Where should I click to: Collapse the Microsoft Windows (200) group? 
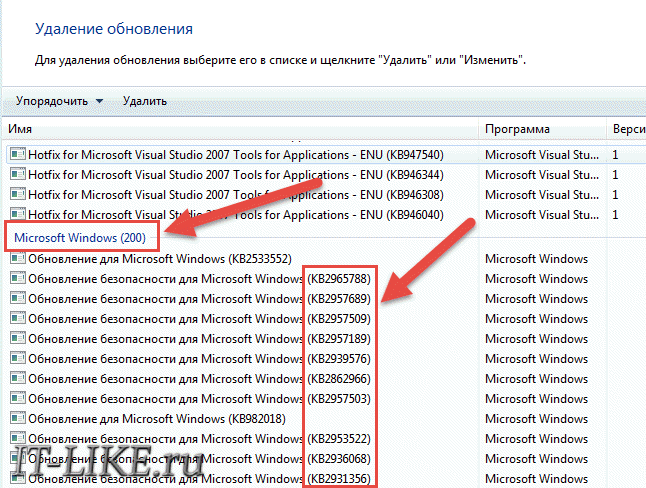80,238
